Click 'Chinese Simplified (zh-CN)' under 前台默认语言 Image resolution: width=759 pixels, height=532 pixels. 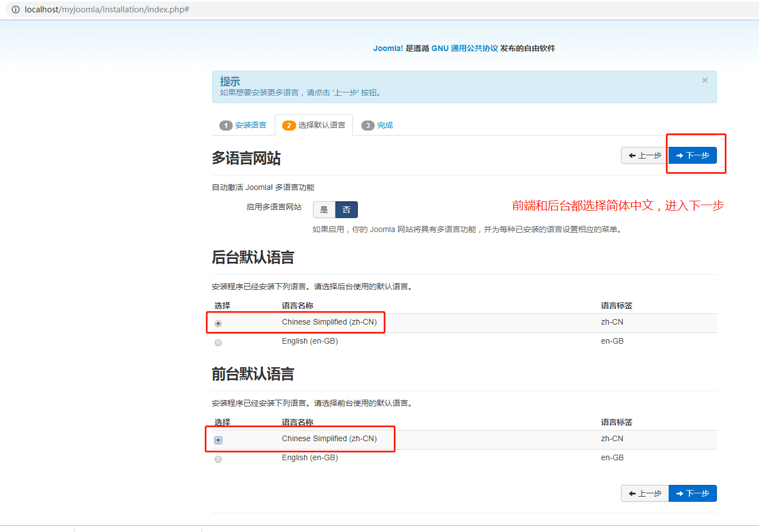tap(329, 438)
